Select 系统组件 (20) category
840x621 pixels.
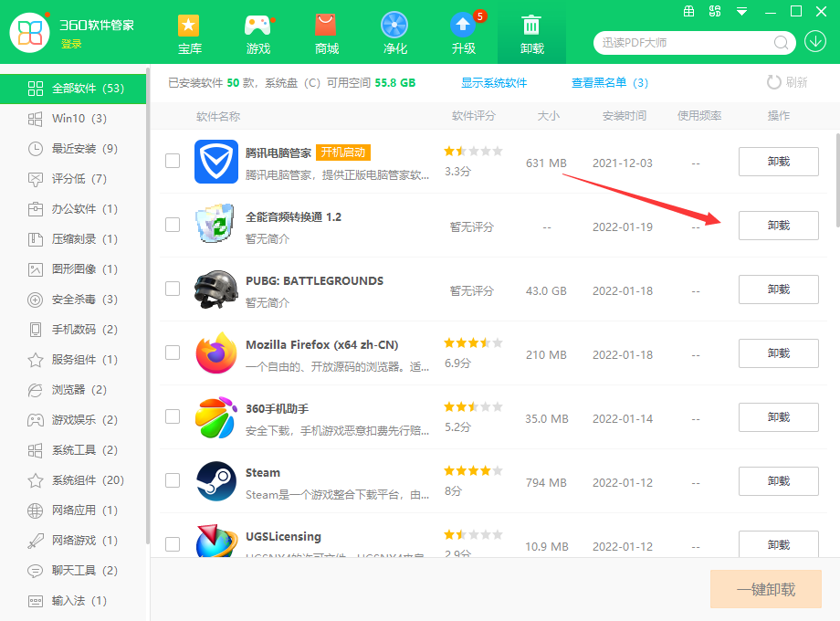[x=73, y=480]
